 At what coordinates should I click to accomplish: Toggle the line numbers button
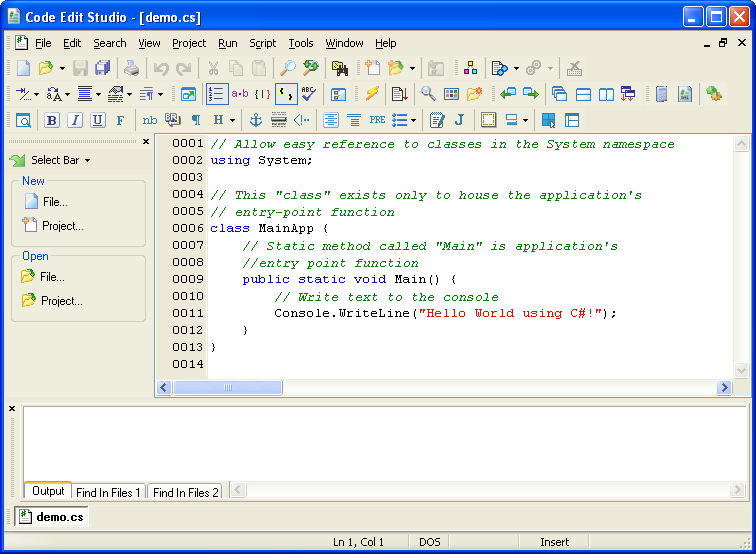point(216,94)
